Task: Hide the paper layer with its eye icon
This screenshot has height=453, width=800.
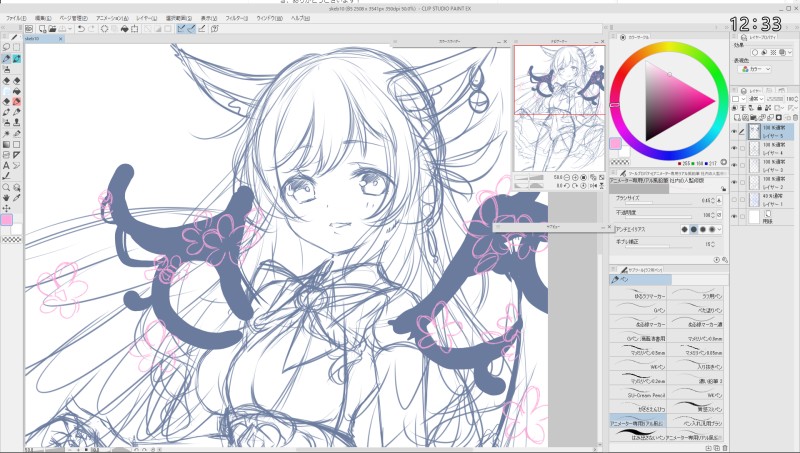Action: click(734, 216)
